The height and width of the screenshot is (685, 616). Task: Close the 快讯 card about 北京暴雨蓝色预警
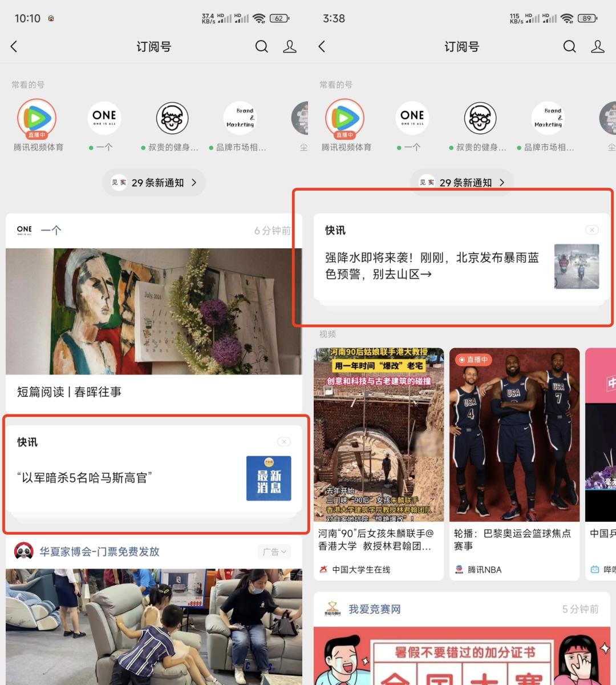coord(591,230)
